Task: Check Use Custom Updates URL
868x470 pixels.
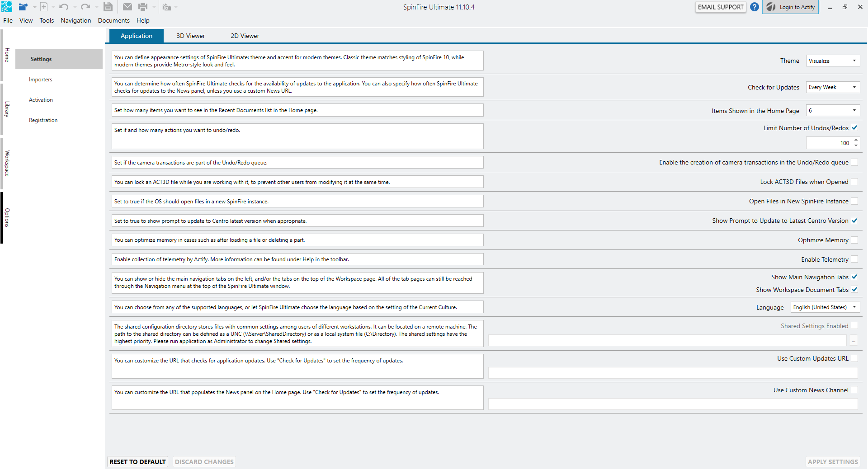Action: click(x=854, y=358)
